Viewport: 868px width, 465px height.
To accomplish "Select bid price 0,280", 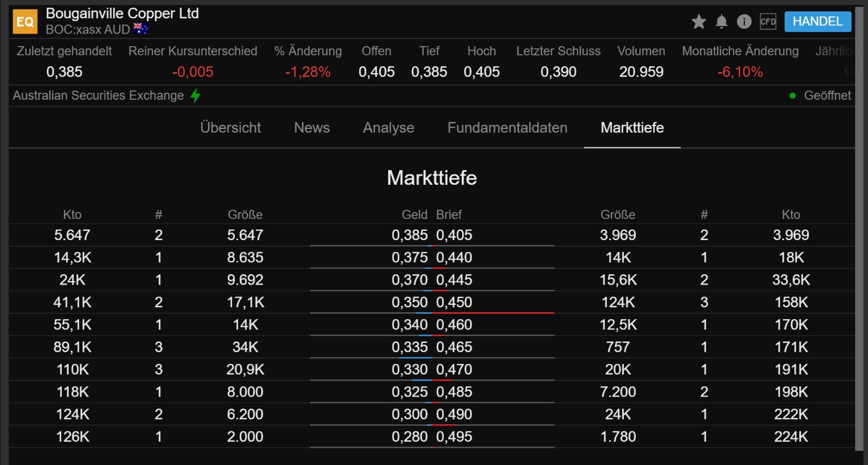I will [410, 437].
